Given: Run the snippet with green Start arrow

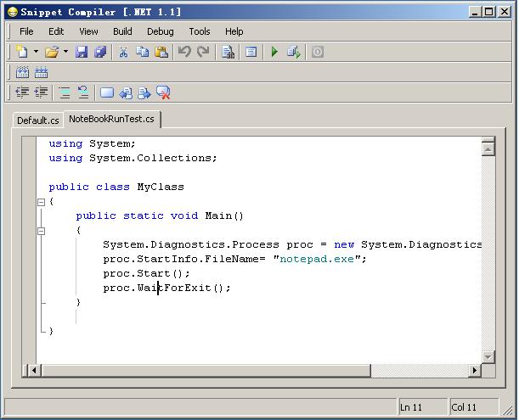Looking at the screenshot, I should pos(274,52).
